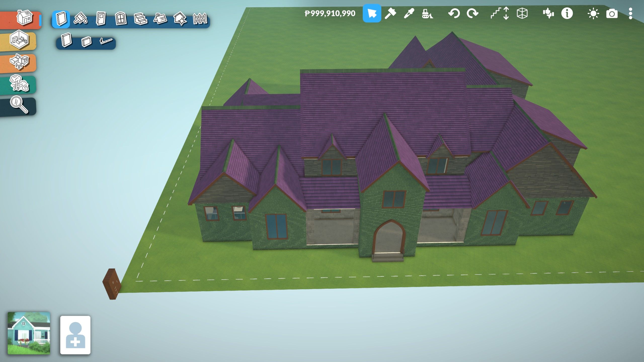Select the Roof tool
This screenshot has width=644, height=362.
[x=160, y=19]
